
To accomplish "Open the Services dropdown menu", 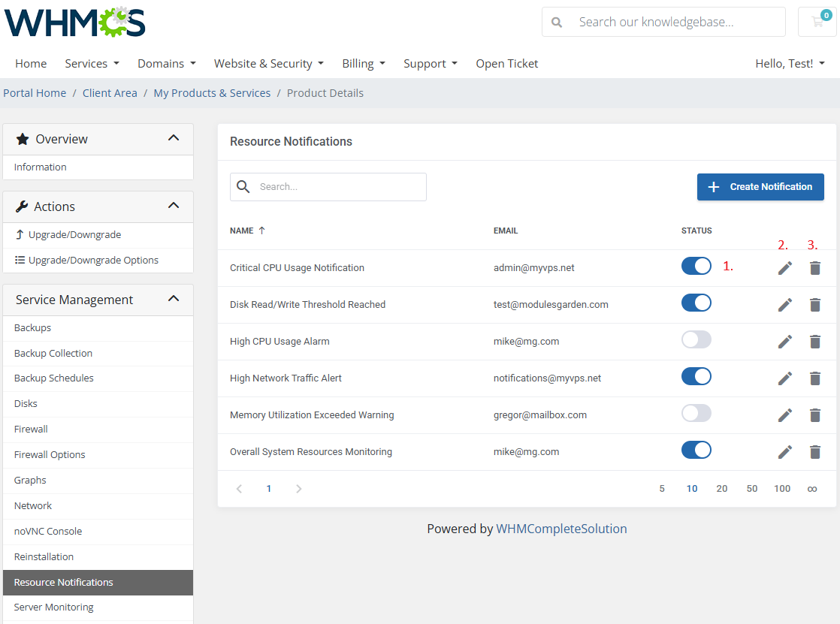I will (92, 64).
